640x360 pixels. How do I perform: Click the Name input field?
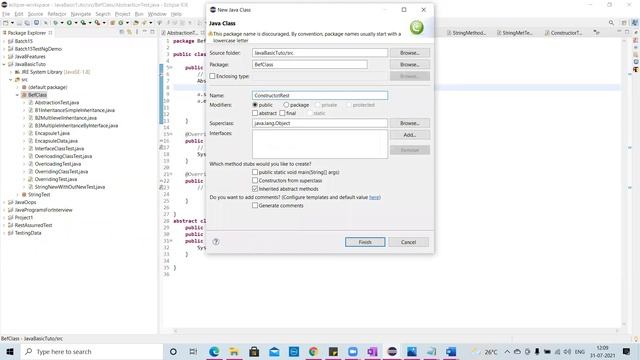pyautogui.click(x=320, y=96)
